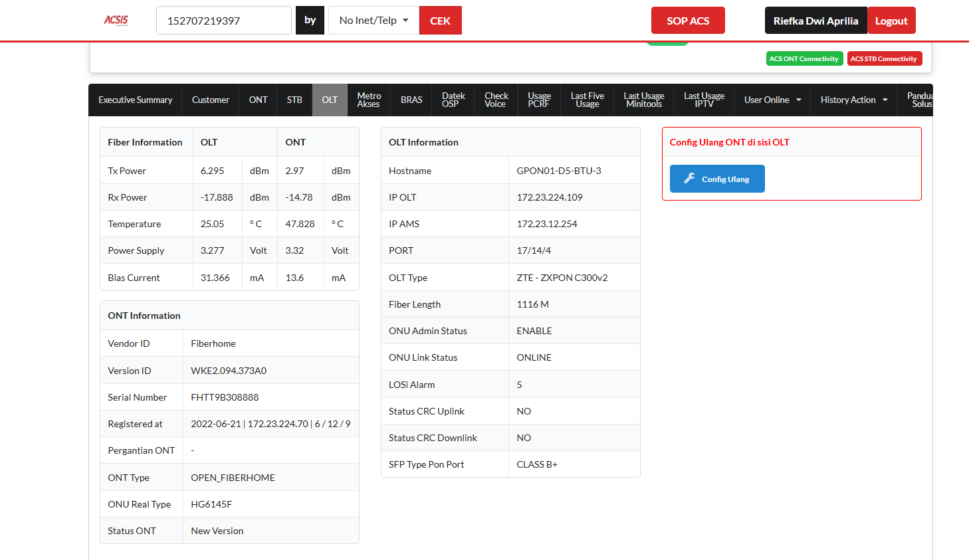
Task: Select the OLT tab
Action: click(x=330, y=100)
